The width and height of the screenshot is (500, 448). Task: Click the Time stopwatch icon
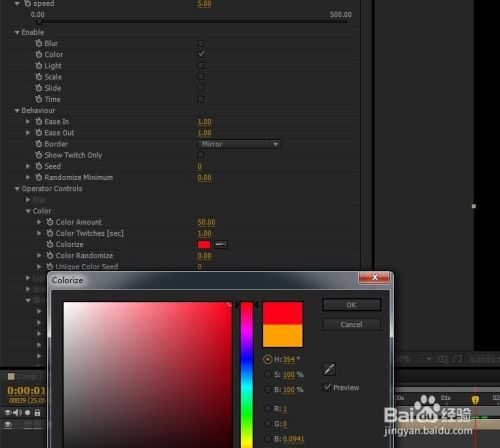(x=39, y=99)
